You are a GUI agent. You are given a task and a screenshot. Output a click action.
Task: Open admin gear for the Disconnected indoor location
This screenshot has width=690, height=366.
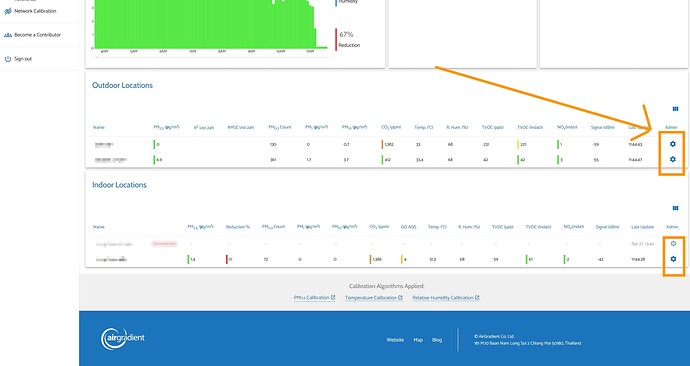673,243
